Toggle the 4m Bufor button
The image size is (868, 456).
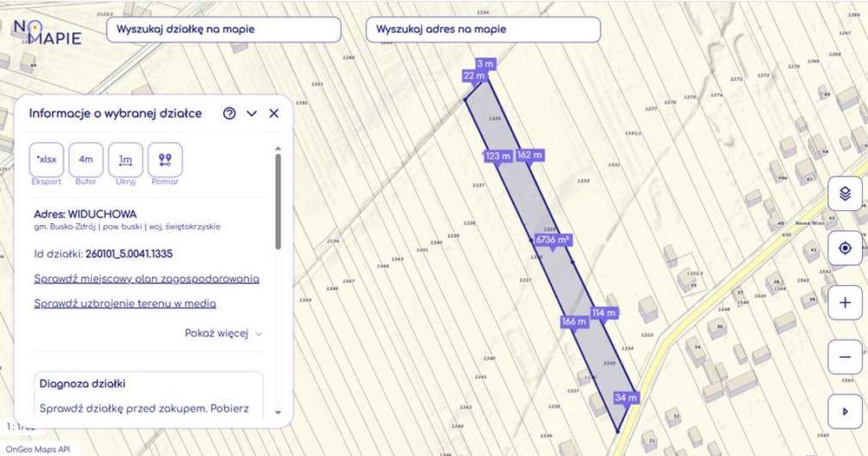[86, 160]
